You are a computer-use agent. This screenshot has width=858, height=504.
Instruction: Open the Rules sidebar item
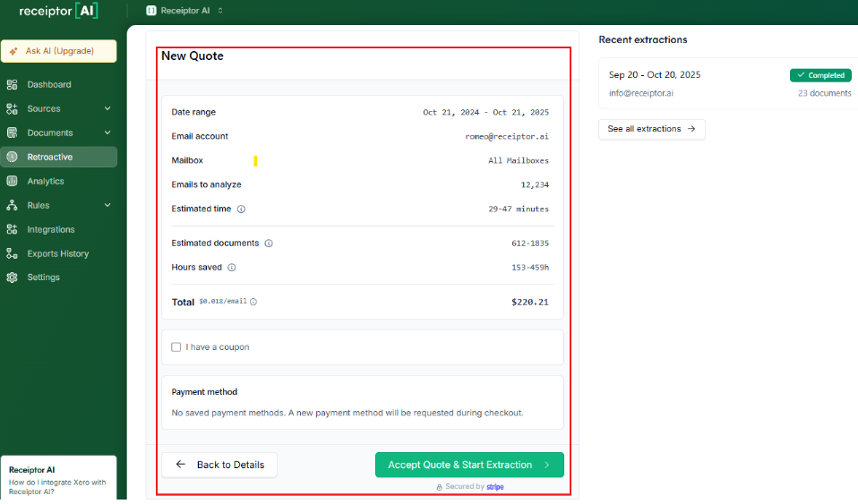(x=58, y=205)
